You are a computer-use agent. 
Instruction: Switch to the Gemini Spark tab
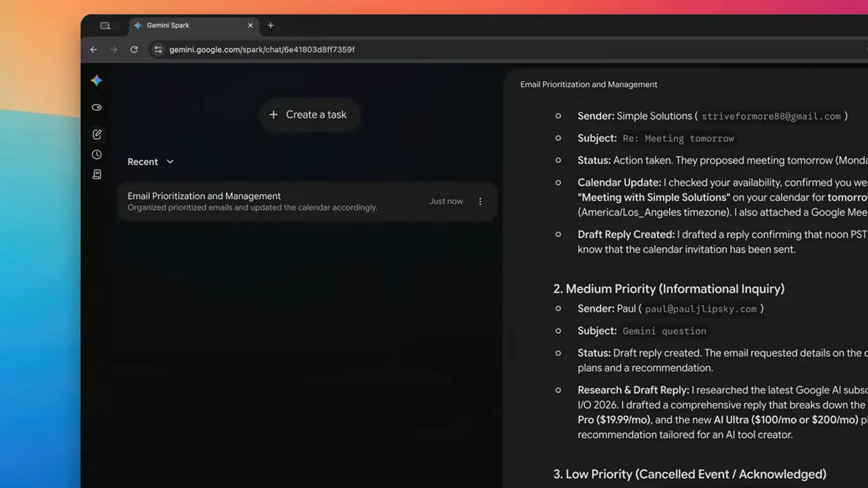click(x=194, y=25)
